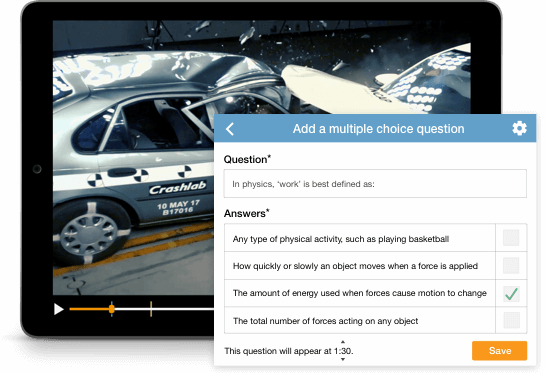The image size is (545, 373).
Task: Edit 'The amount of energy used' answer text
Action: pos(360,293)
